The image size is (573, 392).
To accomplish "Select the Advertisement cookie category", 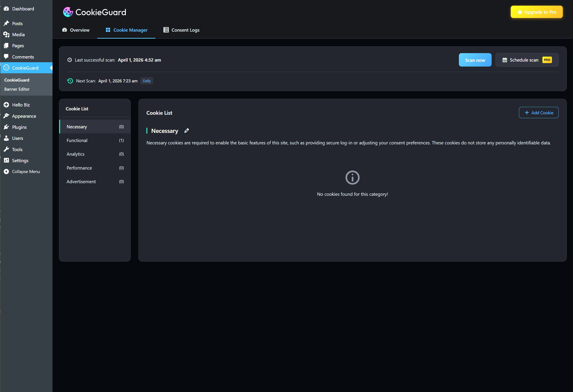I will pyautogui.click(x=81, y=182).
